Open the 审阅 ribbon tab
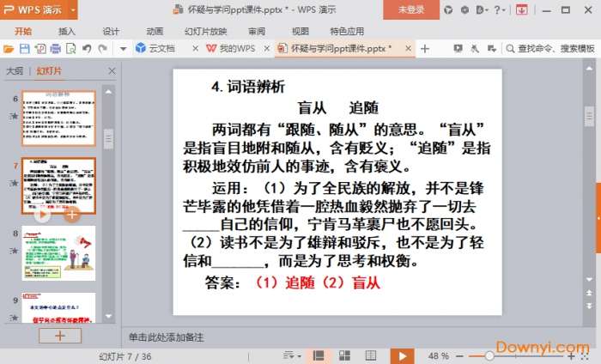Screen dimensions: 601x364 coord(257,32)
